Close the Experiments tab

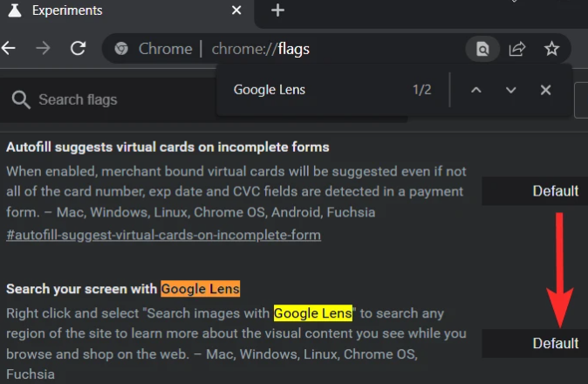pos(236,10)
